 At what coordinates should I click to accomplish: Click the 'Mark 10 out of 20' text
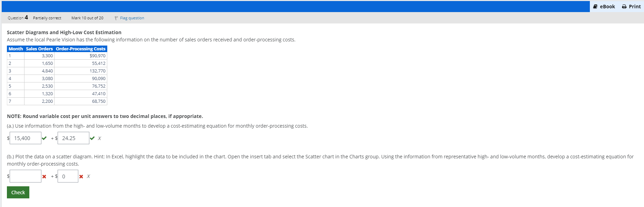pos(87,18)
